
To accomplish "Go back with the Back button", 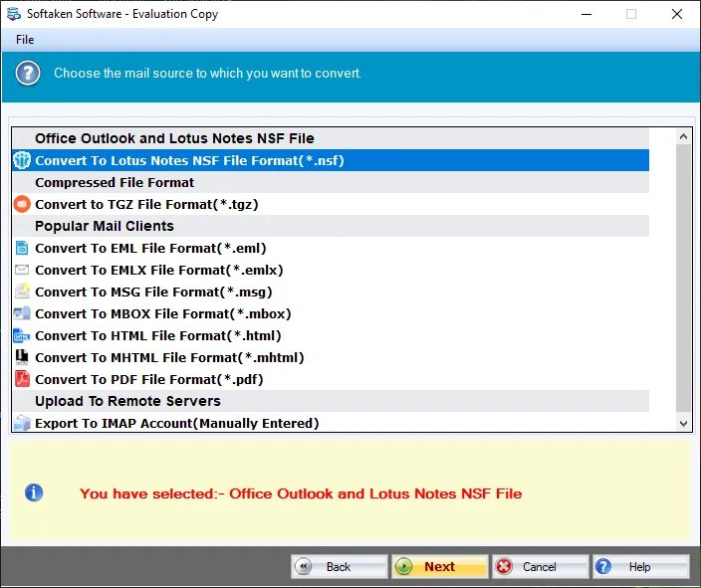I will click(x=339, y=566).
